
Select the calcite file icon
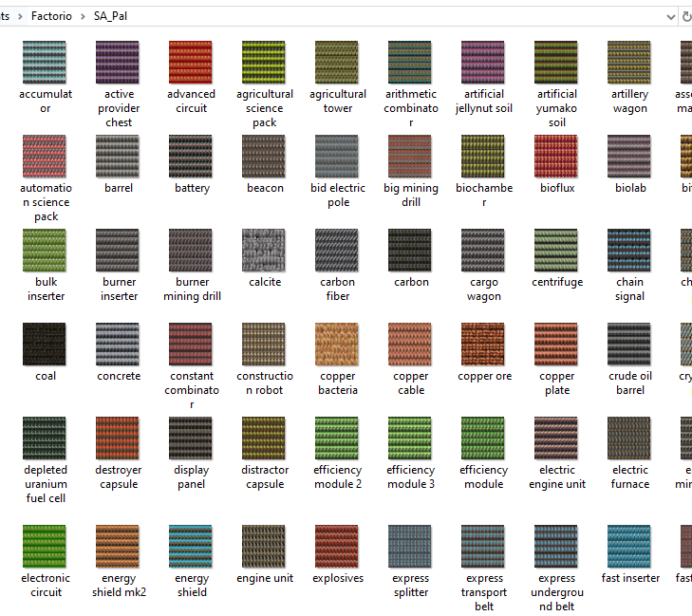[x=264, y=251]
